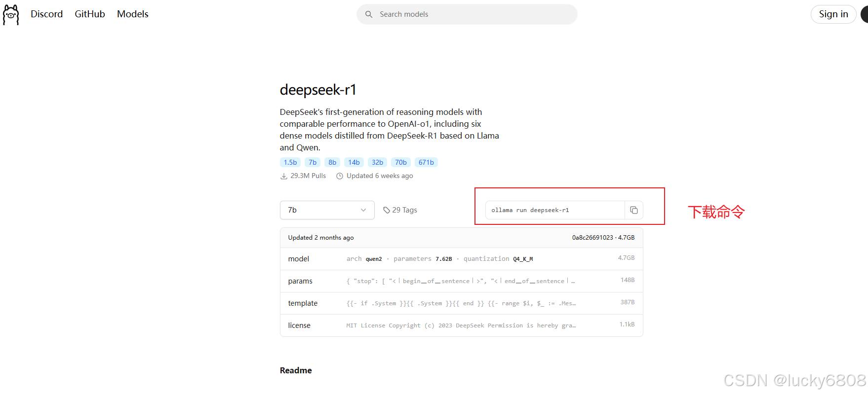The height and width of the screenshot is (395, 868).
Task: Copy the ollama run command
Action: tap(634, 210)
